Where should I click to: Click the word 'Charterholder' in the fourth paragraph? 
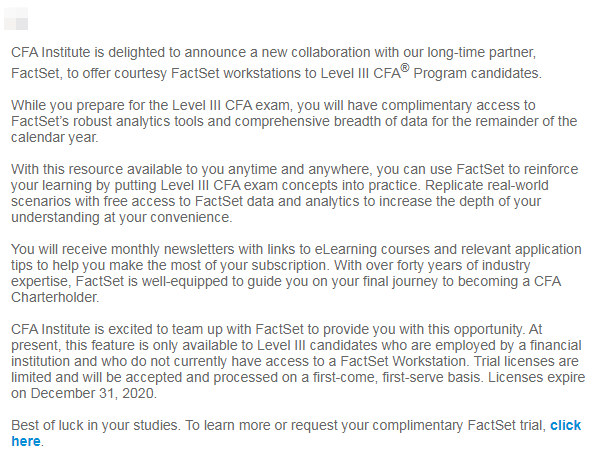tap(54, 297)
